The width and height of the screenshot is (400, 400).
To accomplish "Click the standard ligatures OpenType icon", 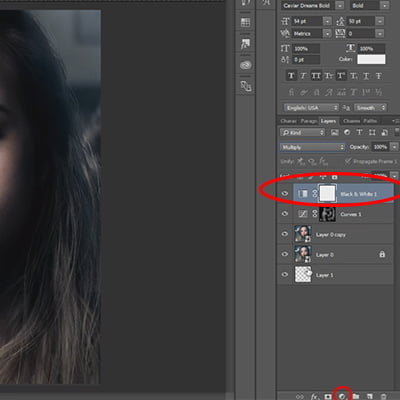I will tap(291, 92).
